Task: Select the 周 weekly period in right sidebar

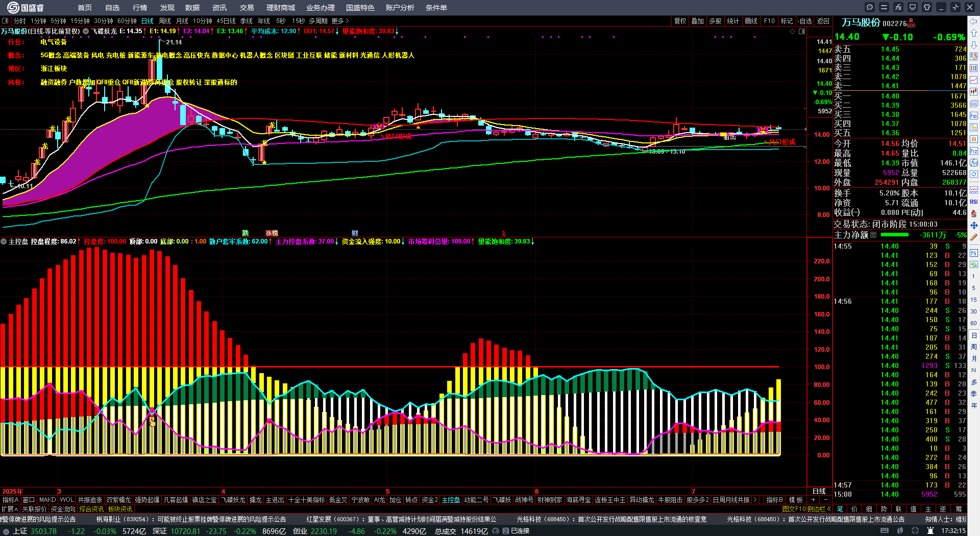Action: [x=974, y=347]
